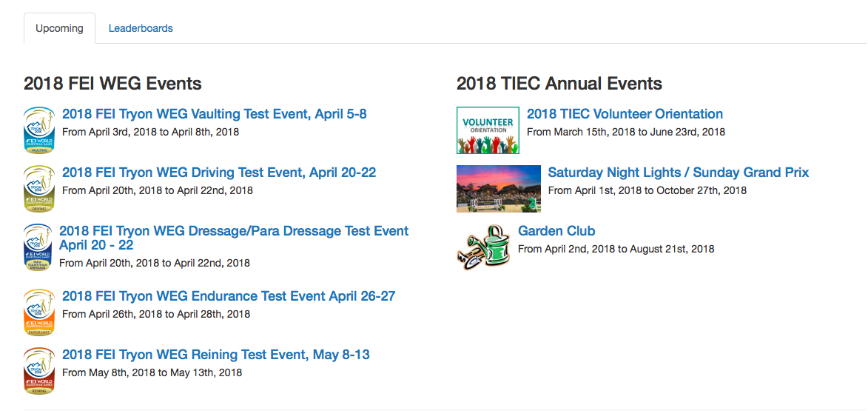Click 'From March 15th, 2018 to June 23rd, 2018'
The height and width of the screenshot is (411, 868).
[x=626, y=133]
